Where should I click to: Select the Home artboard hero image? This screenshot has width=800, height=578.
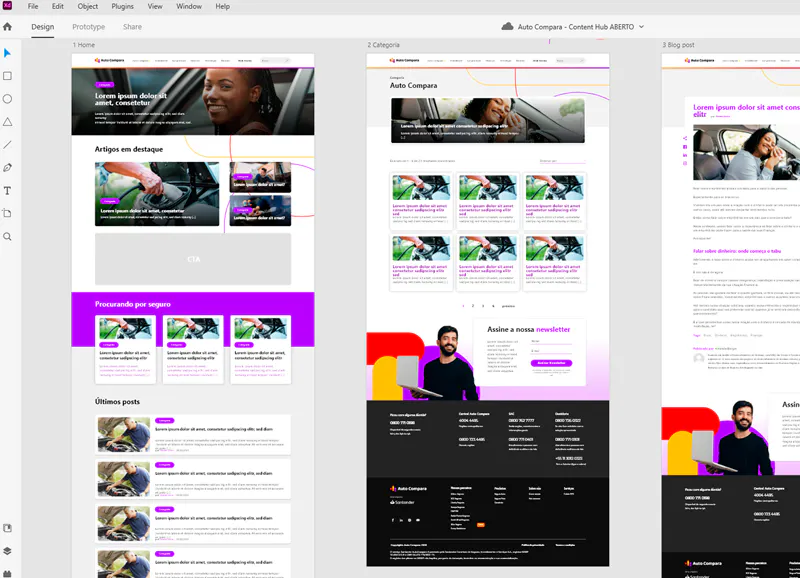(193, 102)
